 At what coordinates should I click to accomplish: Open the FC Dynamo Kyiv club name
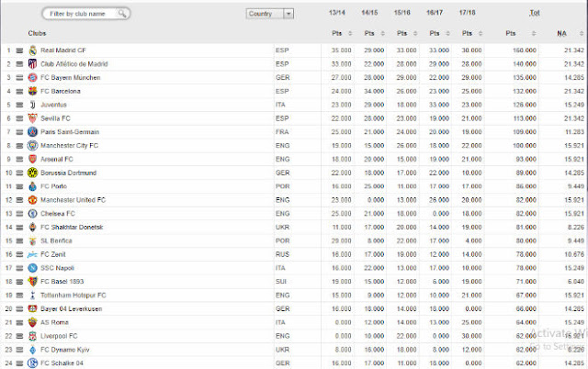tap(65, 350)
